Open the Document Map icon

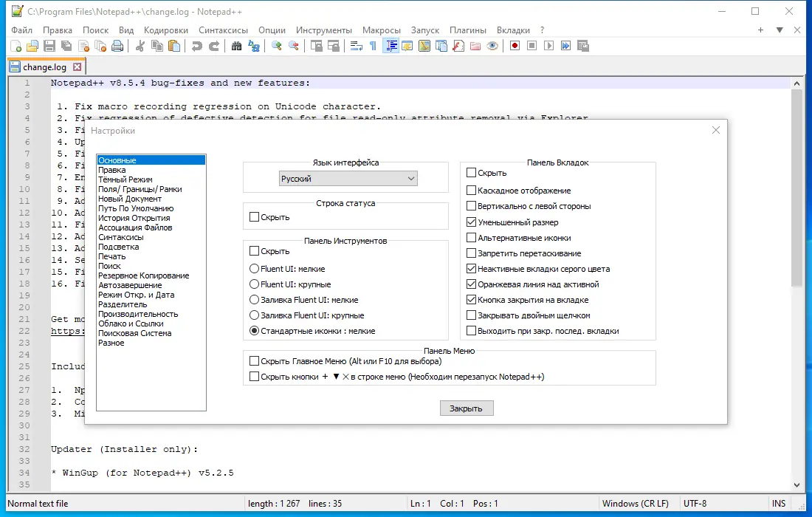pos(424,46)
